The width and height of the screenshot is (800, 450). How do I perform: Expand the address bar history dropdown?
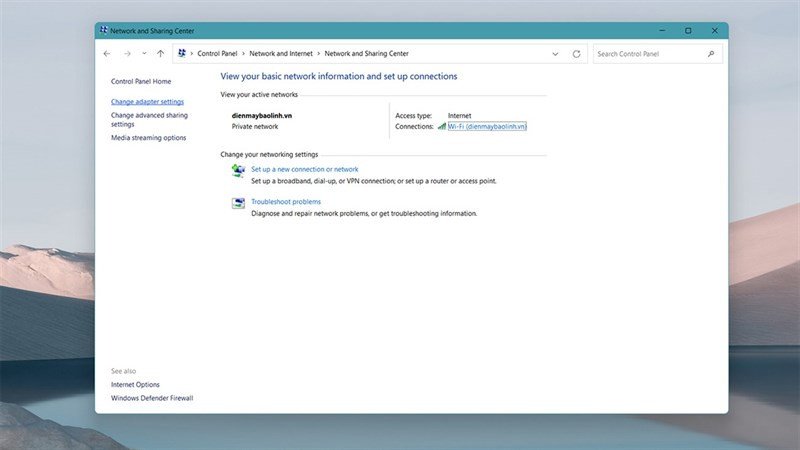[x=555, y=54]
